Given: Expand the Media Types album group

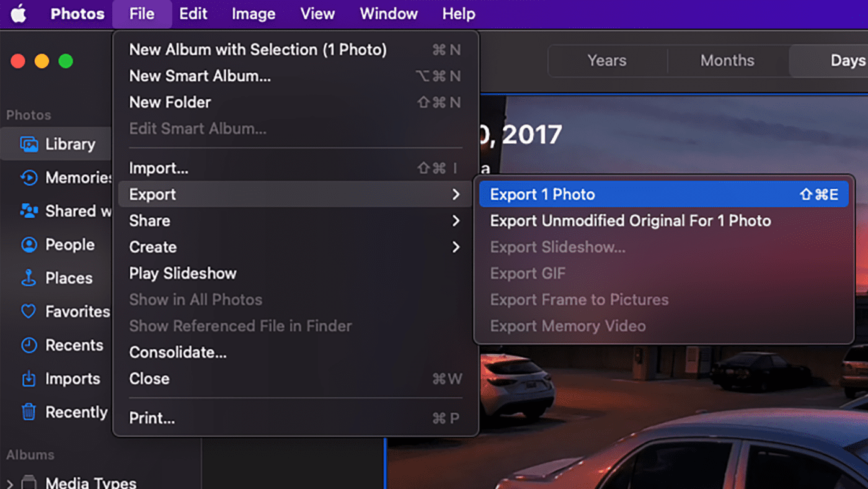Looking at the screenshot, I should pyautogui.click(x=10, y=483).
